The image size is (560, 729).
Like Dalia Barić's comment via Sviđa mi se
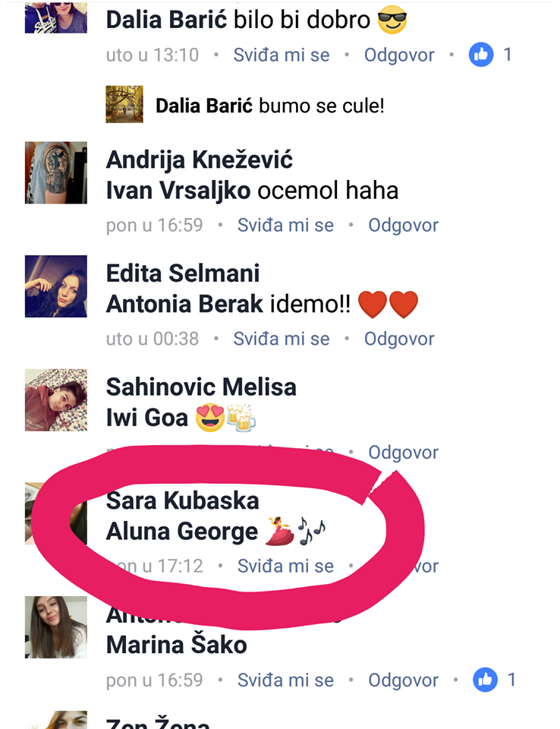click(x=282, y=55)
